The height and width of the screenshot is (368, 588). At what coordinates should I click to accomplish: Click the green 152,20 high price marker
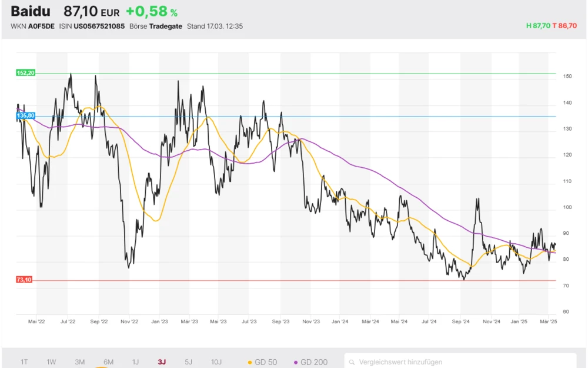click(26, 72)
